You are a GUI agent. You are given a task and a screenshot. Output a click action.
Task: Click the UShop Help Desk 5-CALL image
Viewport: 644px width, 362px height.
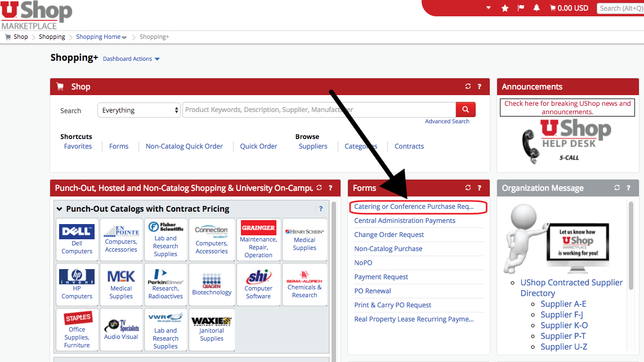click(567, 142)
